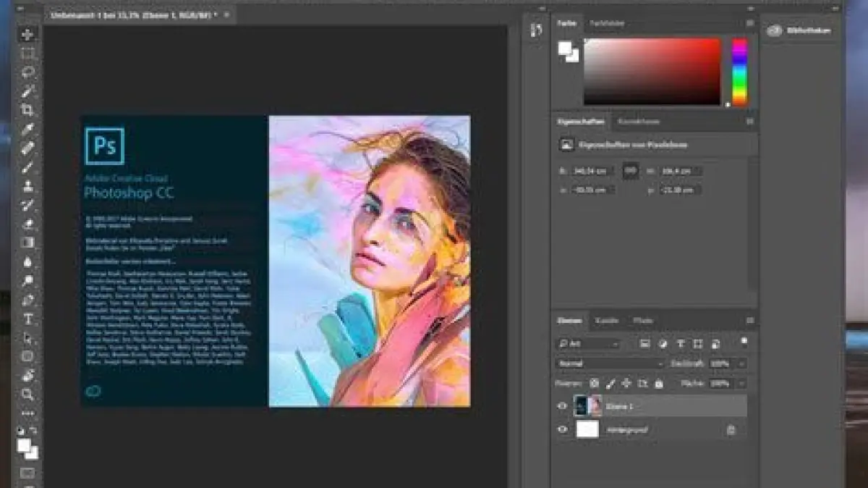Click the rainbow hue slider
Viewport: 868px width, 488px height.
[x=739, y=71]
